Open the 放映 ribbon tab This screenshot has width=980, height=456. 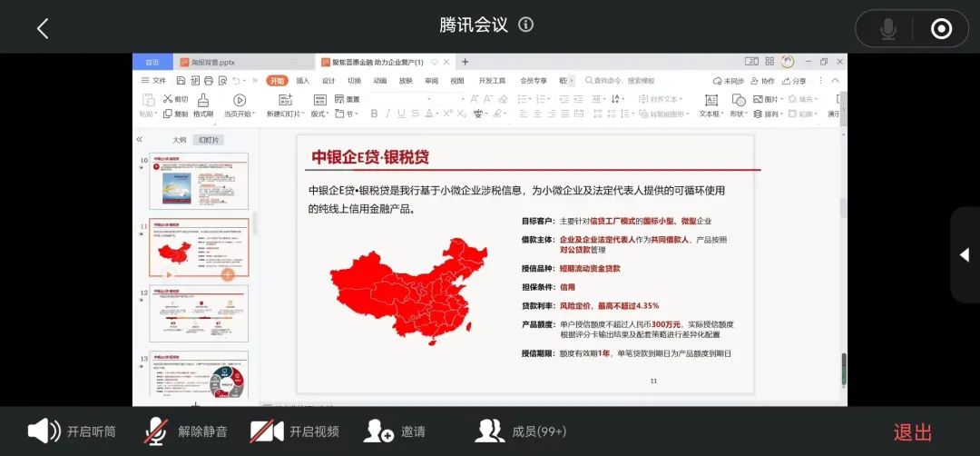click(406, 81)
